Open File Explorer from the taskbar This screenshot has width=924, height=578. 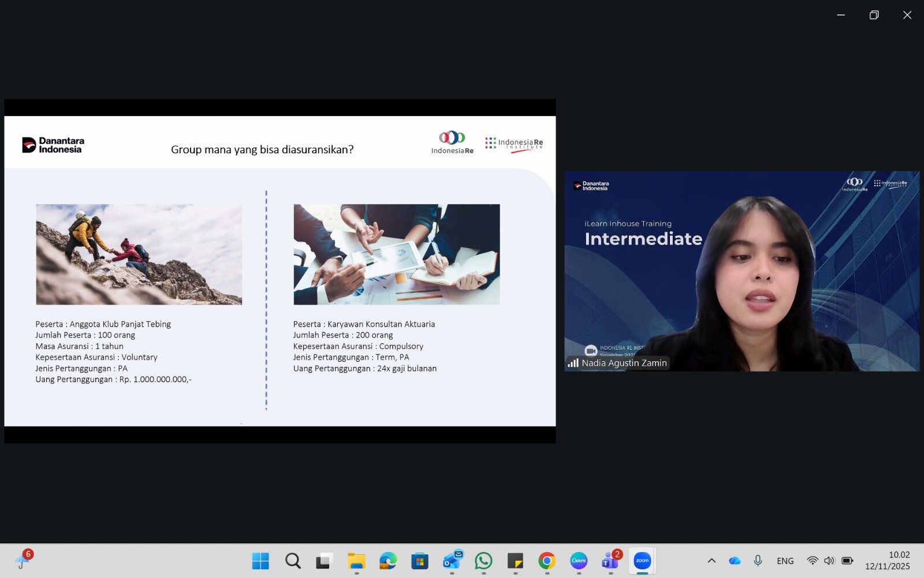click(356, 561)
